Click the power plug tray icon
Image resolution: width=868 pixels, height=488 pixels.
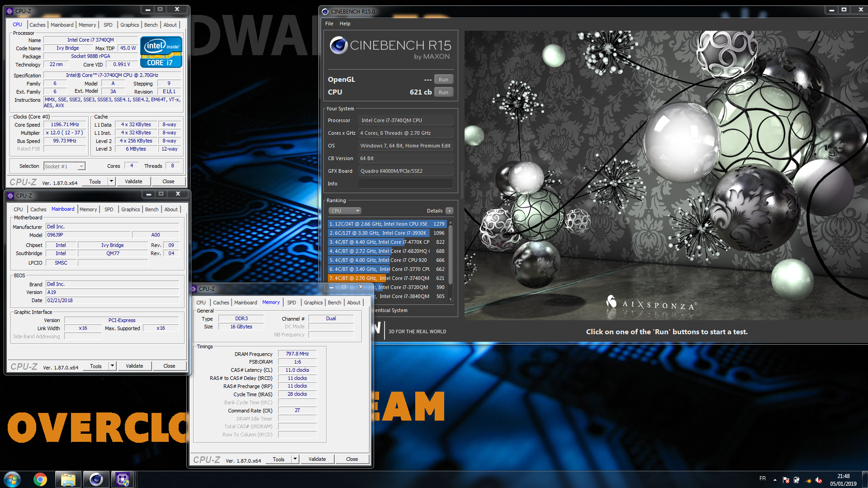797,480
